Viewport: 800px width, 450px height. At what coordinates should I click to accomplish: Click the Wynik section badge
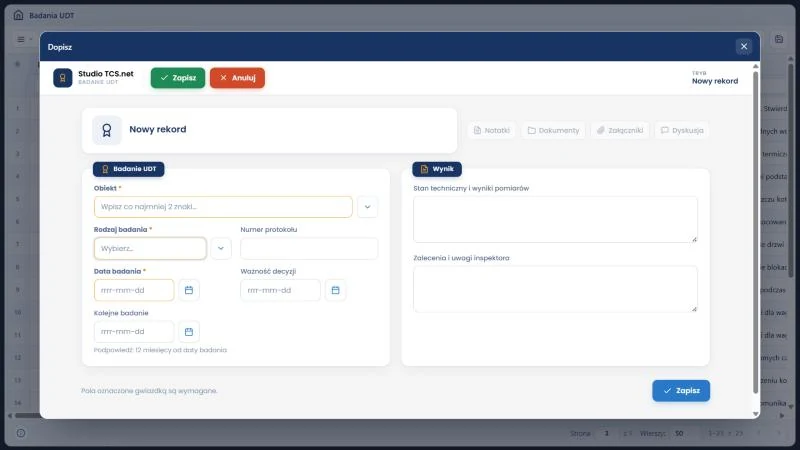tap(437, 169)
